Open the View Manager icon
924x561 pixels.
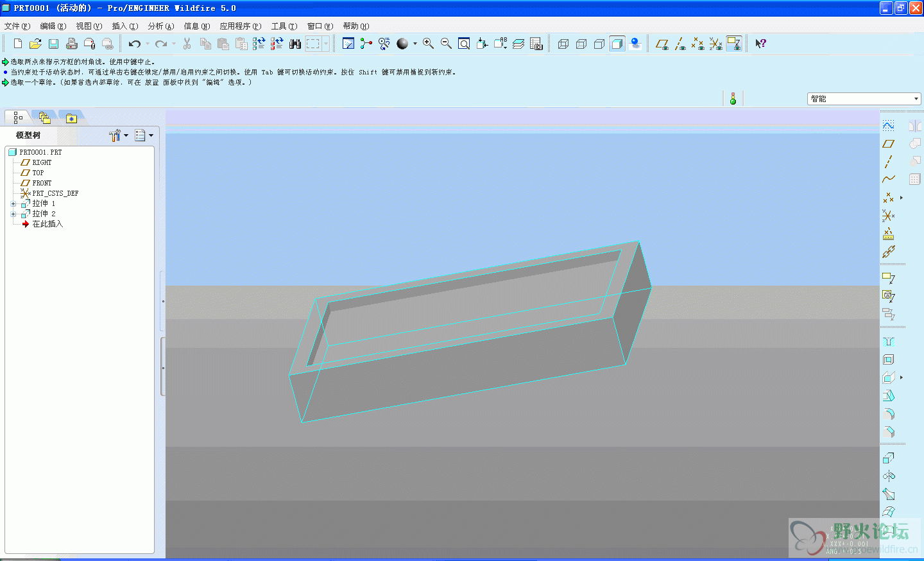point(536,44)
